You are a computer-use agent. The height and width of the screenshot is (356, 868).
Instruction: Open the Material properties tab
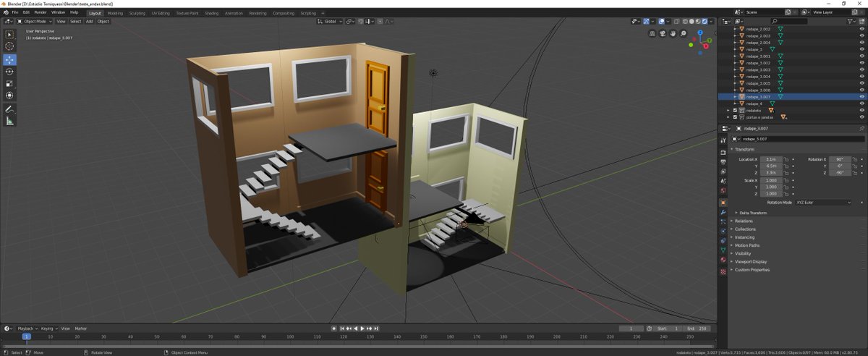point(723,260)
